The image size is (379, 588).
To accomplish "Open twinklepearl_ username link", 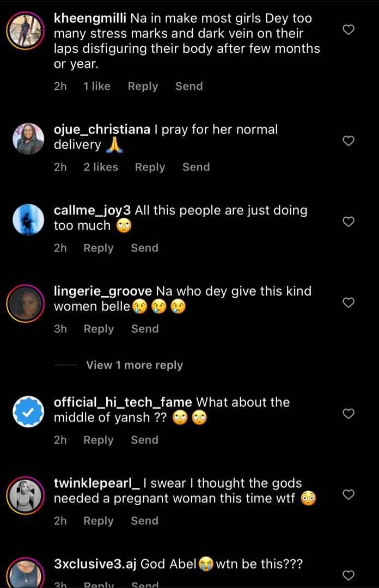I will coord(97,482).
